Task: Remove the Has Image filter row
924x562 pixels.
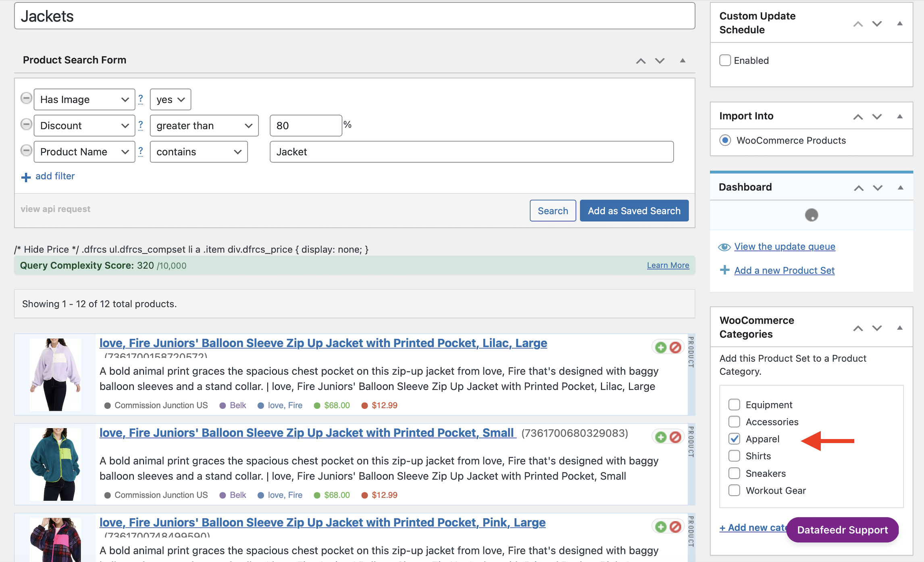Action: pos(26,98)
